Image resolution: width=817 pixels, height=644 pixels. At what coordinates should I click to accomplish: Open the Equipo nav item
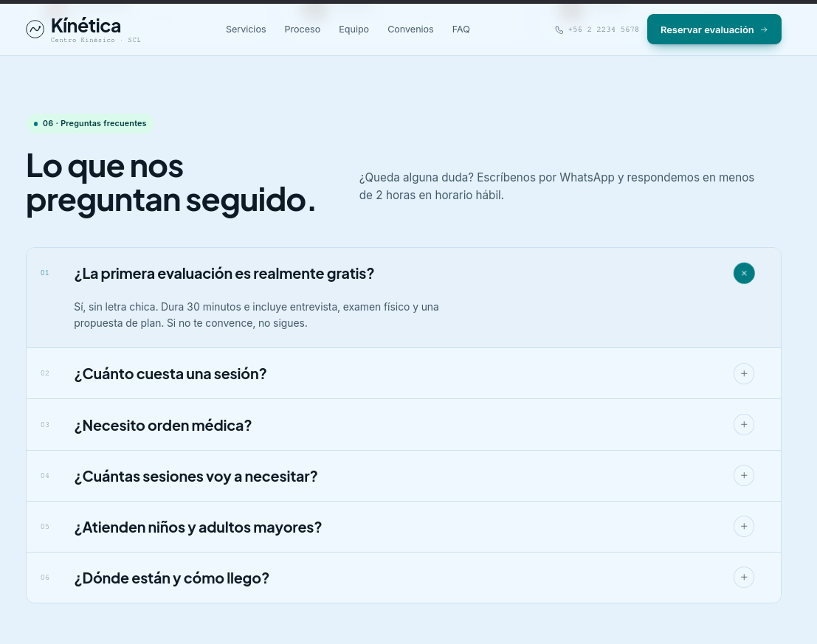[354, 30]
